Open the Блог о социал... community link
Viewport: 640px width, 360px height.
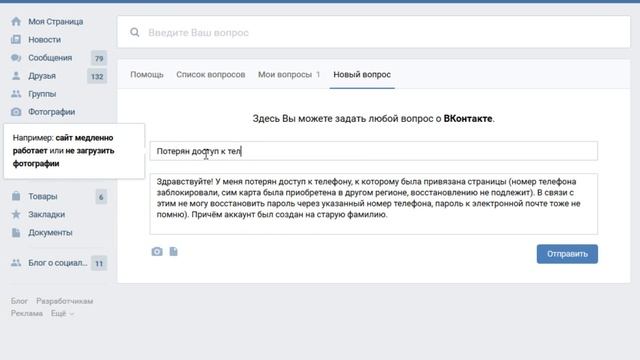58,263
